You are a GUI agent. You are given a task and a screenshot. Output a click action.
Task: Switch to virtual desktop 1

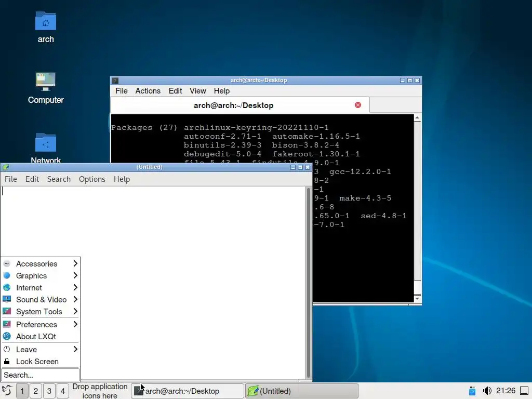pyautogui.click(x=22, y=391)
